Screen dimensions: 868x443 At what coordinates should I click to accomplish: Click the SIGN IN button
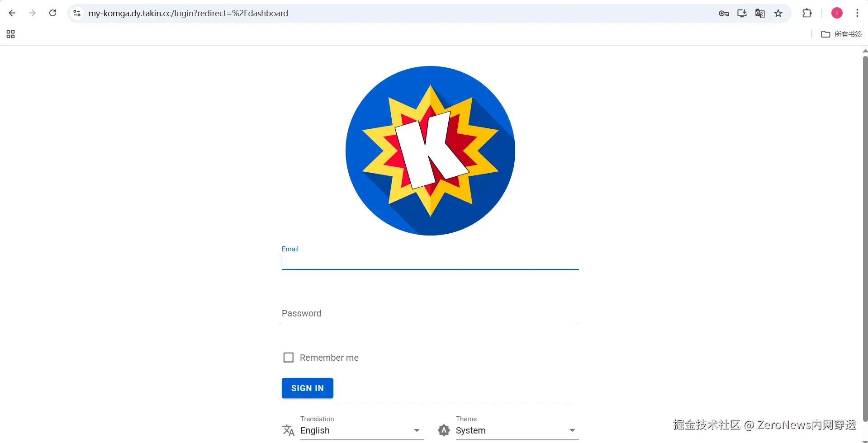pos(308,388)
